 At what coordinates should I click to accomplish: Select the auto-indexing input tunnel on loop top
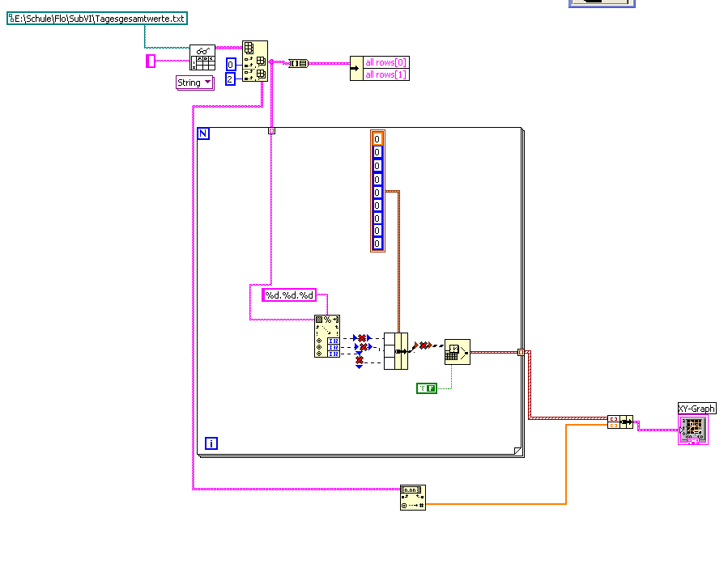point(271,131)
